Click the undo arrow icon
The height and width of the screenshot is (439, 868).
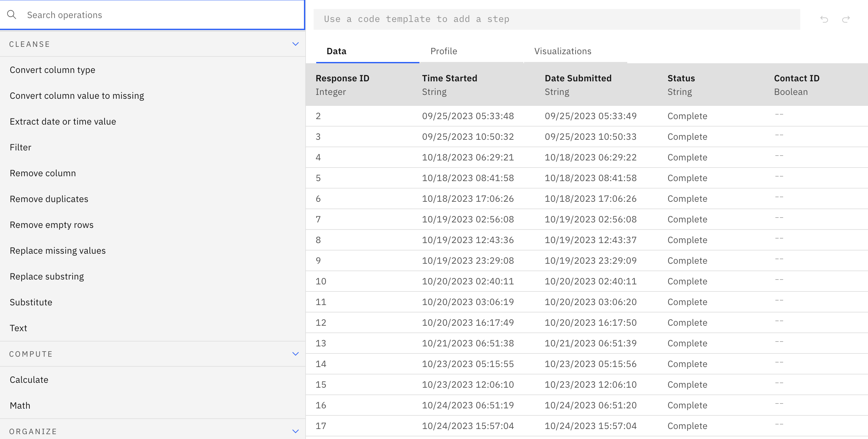pyautogui.click(x=824, y=19)
